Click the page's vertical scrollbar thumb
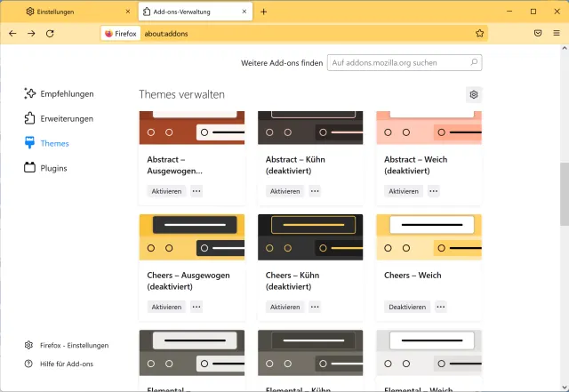 tap(565, 194)
